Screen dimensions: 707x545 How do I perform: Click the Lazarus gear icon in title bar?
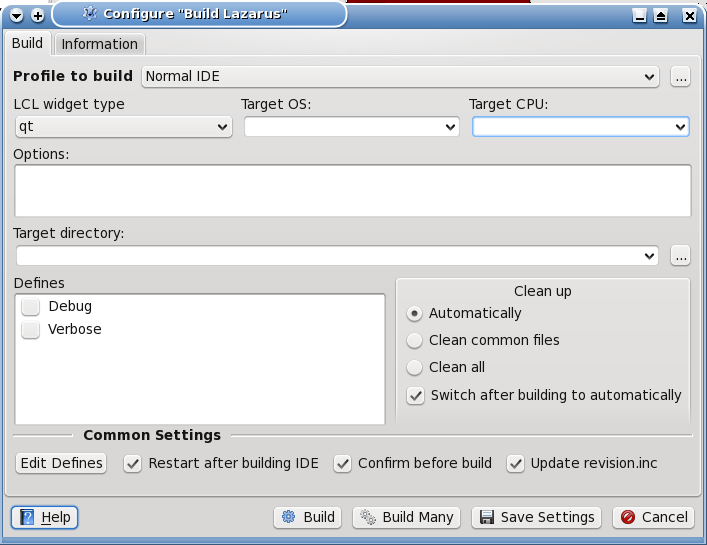pos(90,14)
